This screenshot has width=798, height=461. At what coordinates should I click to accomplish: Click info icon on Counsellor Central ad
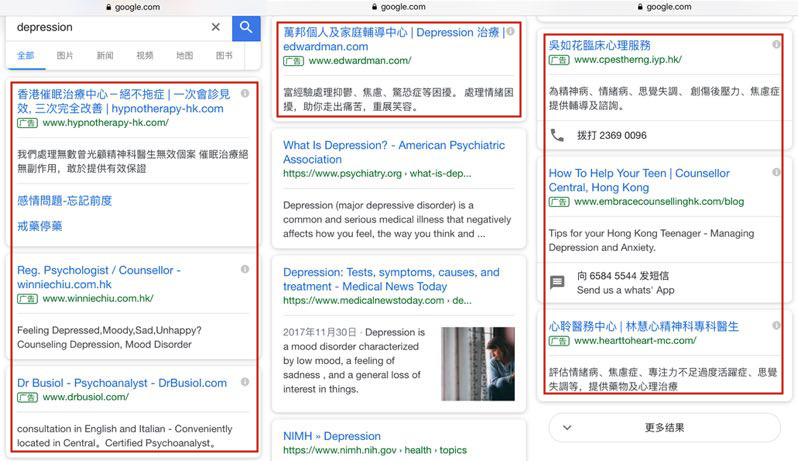coord(777,172)
